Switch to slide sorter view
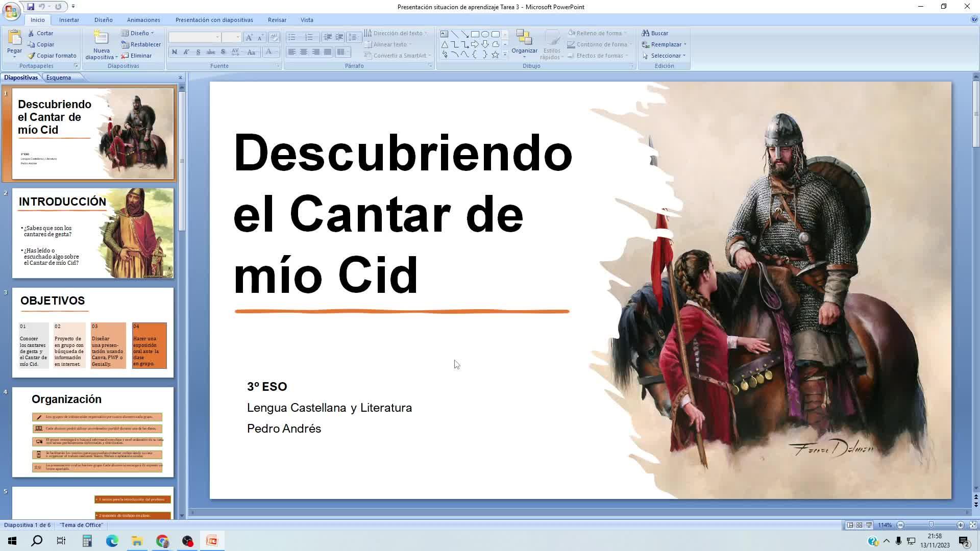 [x=859, y=525]
